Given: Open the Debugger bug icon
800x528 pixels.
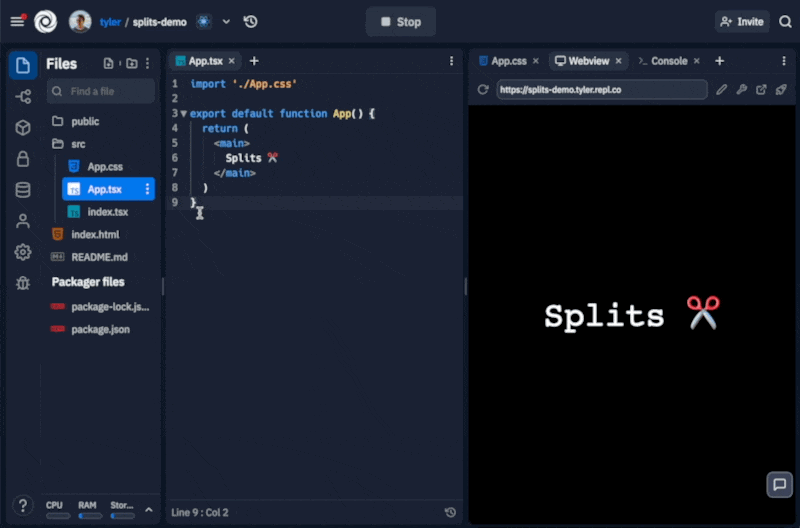Looking at the screenshot, I should (22, 283).
